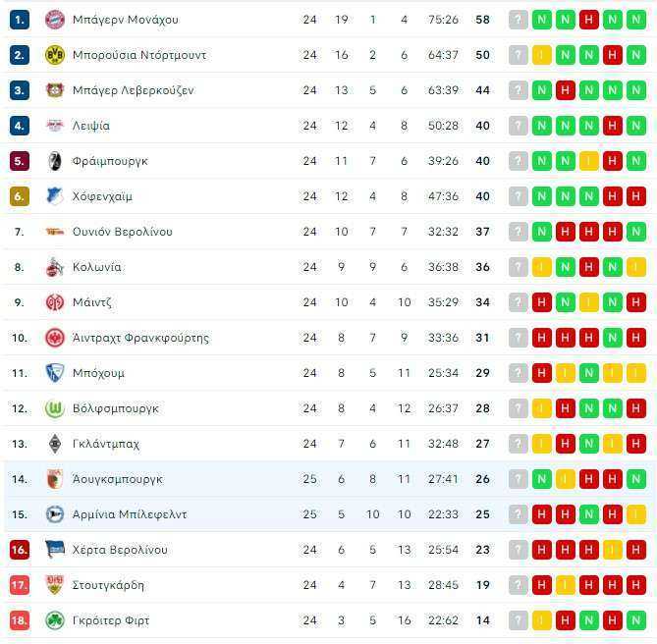The image size is (657, 644).
Task: Click the Bayer Leverkusen crest icon
Action: 55,90
